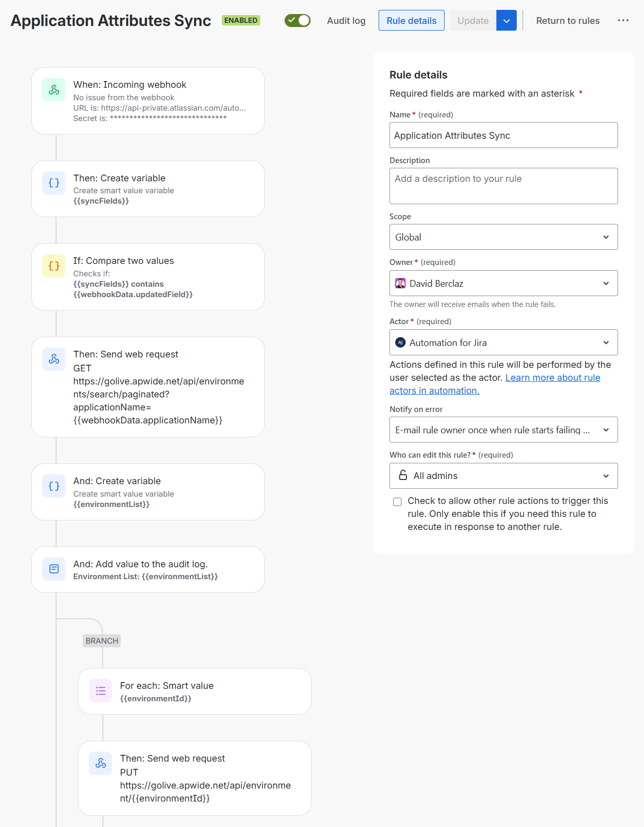The height and width of the screenshot is (827, 644).
Task: Click the first Create variable braces icon
Action: click(54, 183)
